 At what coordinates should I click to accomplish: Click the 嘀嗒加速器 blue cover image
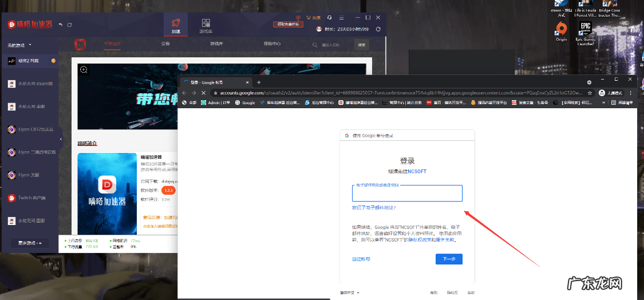(107, 194)
